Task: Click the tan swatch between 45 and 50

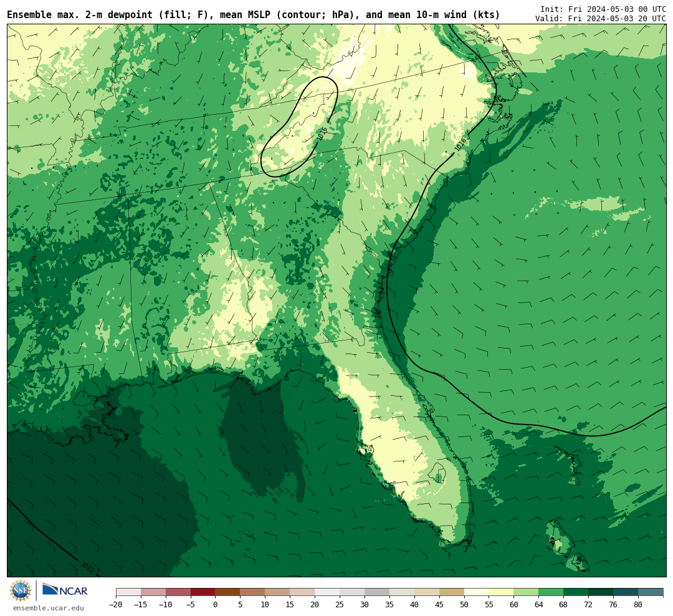Action: click(452, 592)
